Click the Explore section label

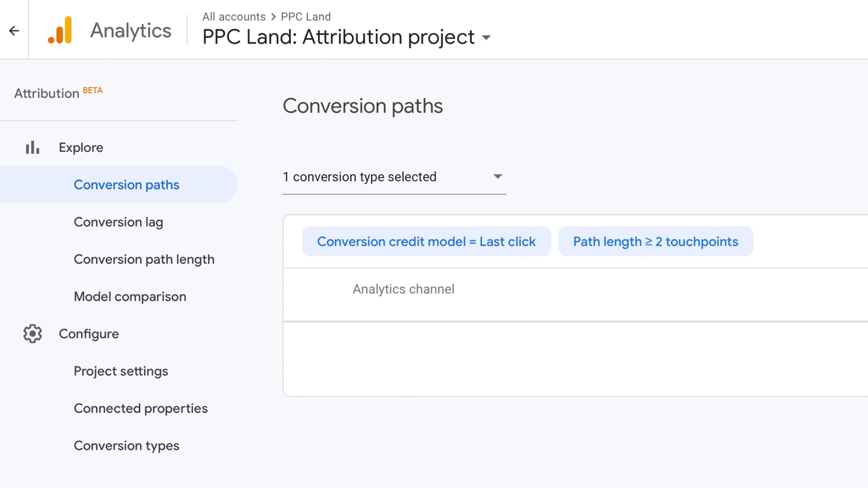[81, 148]
